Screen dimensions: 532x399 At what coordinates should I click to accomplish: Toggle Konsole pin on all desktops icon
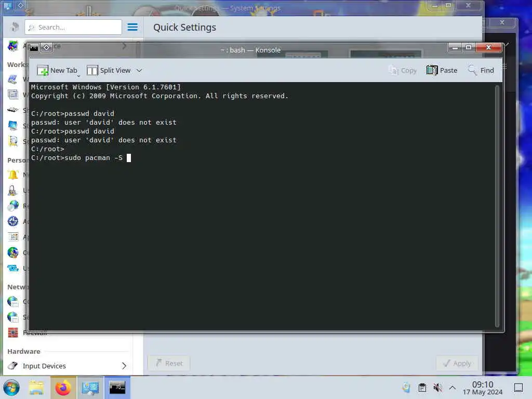pos(46,47)
